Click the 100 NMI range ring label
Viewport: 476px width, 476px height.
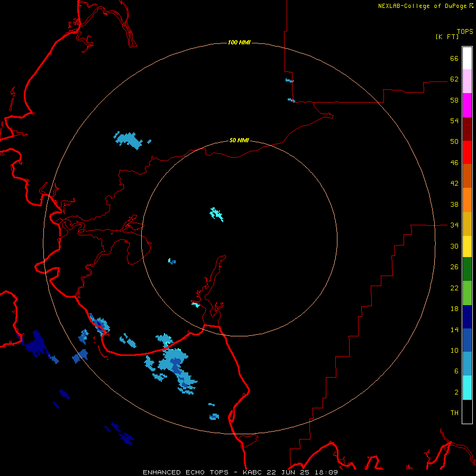point(239,42)
